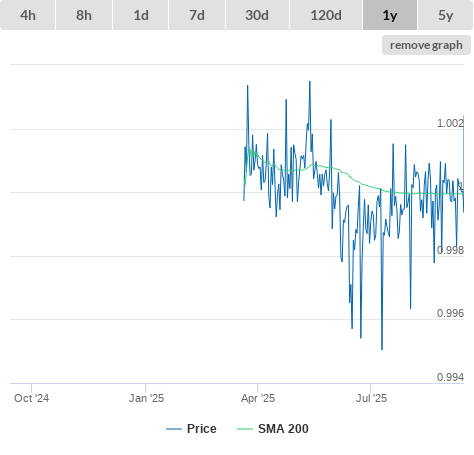Show the 5y price history
Image resolution: width=474 pixels, height=455 pixels.
point(445,15)
